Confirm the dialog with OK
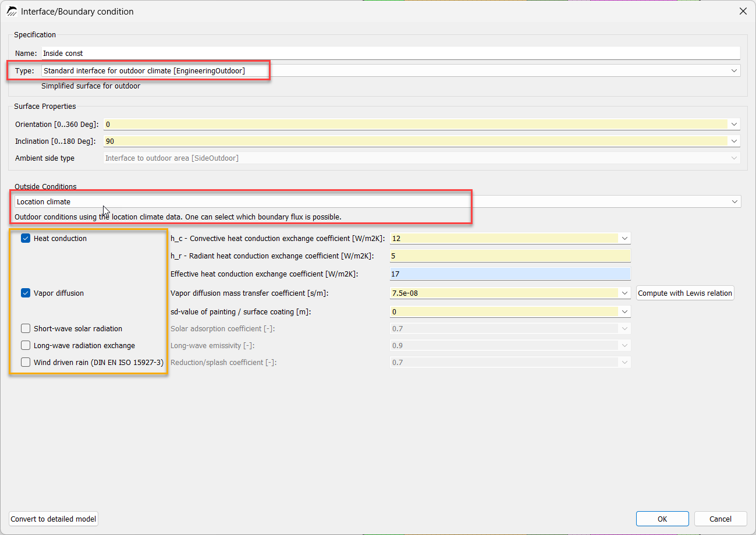756x535 pixels. [662, 519]
